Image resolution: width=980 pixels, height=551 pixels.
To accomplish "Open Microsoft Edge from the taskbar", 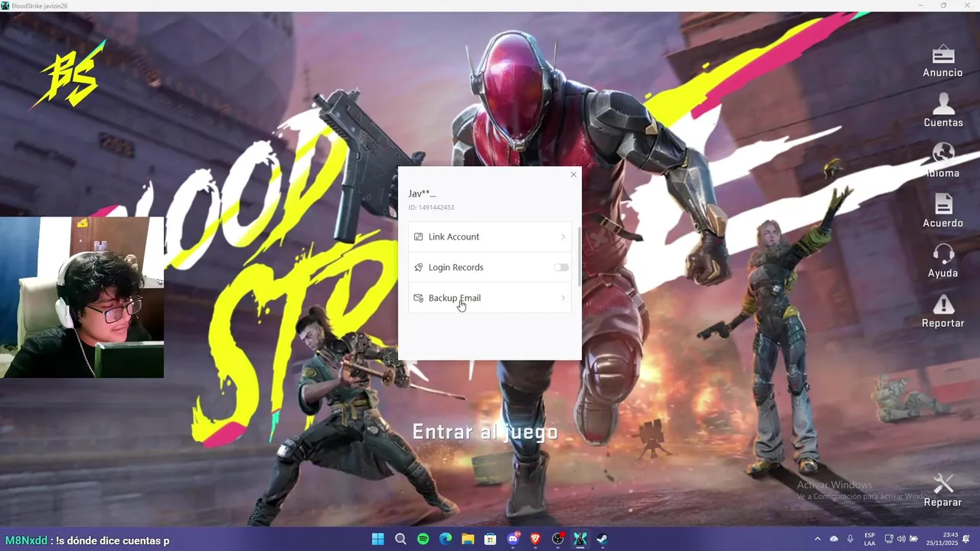I will 445,539.
